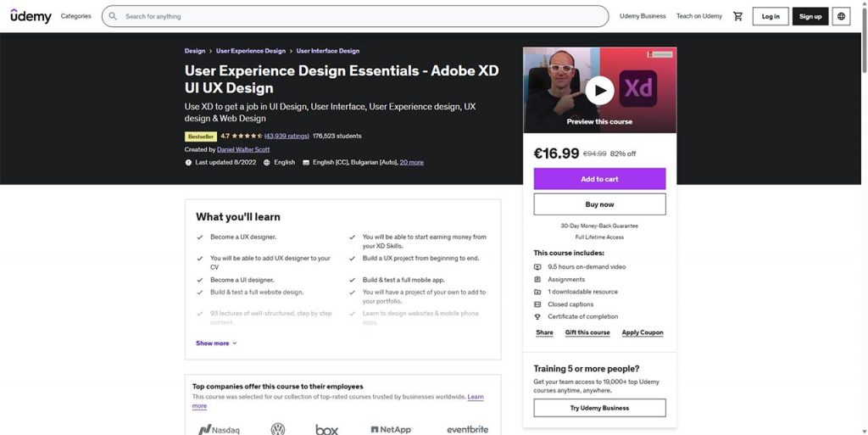Viewport: 868px width, 435px height.
Task: Play the course preview video
Action: pyautogui.click(x=599, y=90)
